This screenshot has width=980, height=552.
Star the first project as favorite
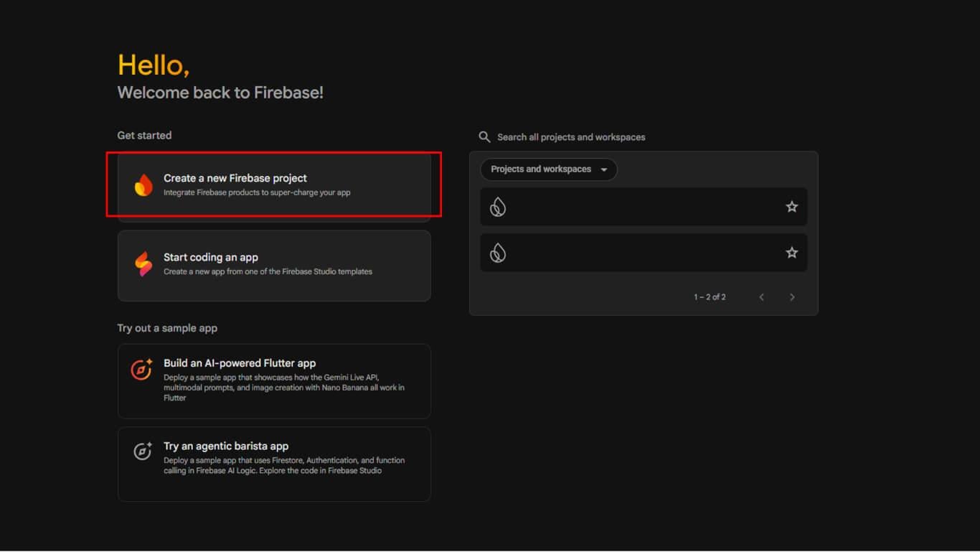coord(791,207)
